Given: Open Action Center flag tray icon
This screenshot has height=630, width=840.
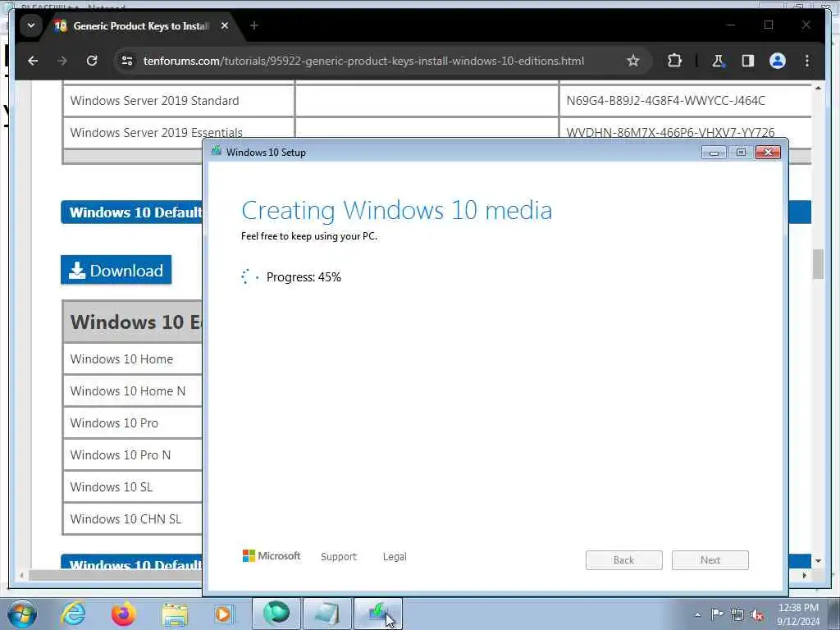Looking at the screenshot, I should [717, 614].
